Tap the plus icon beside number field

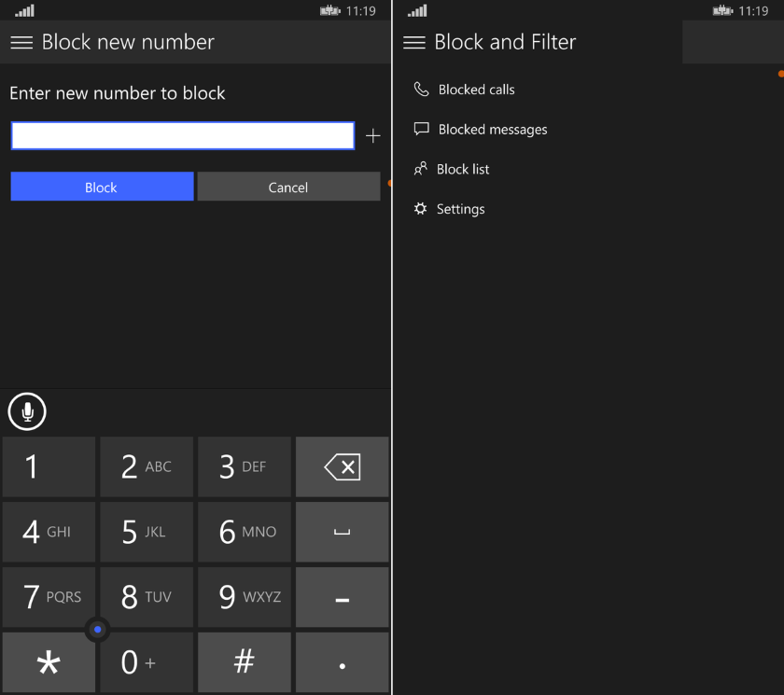373,136
